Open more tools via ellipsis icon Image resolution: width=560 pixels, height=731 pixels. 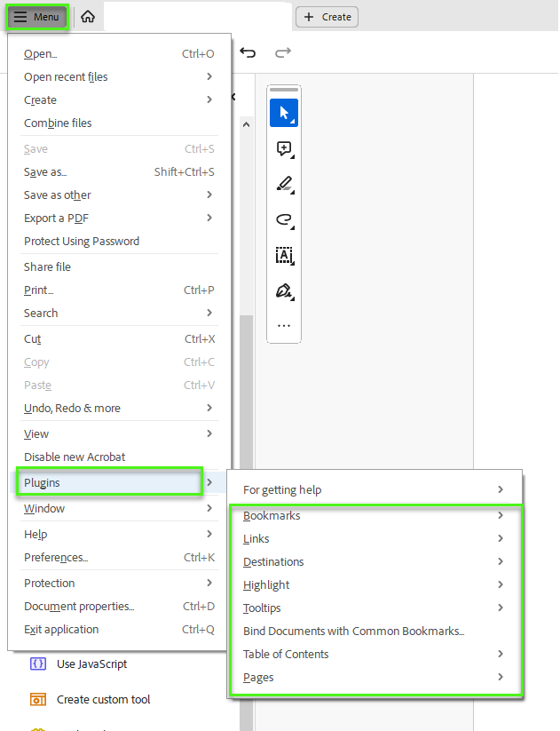tap(283, 326)
